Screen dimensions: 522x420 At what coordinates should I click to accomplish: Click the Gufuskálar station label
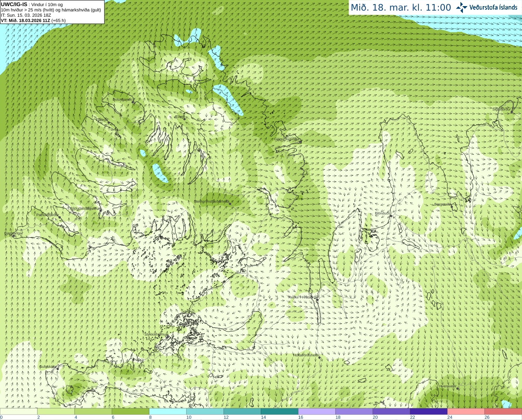(x=48, y=367)
